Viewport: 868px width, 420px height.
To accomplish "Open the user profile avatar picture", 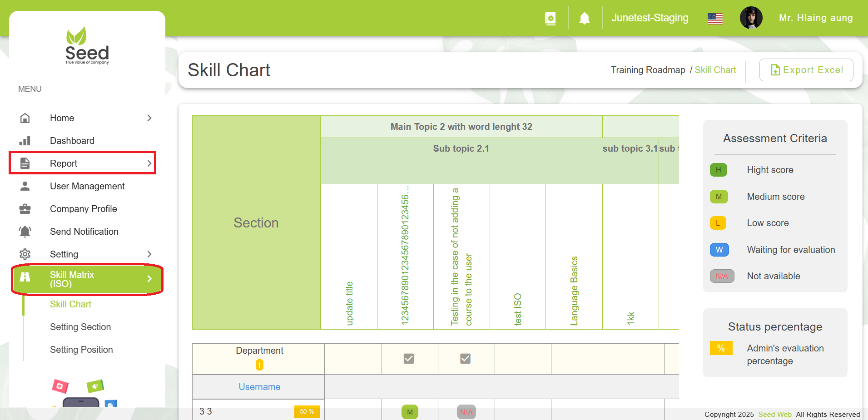I will (x=751, y=18).
